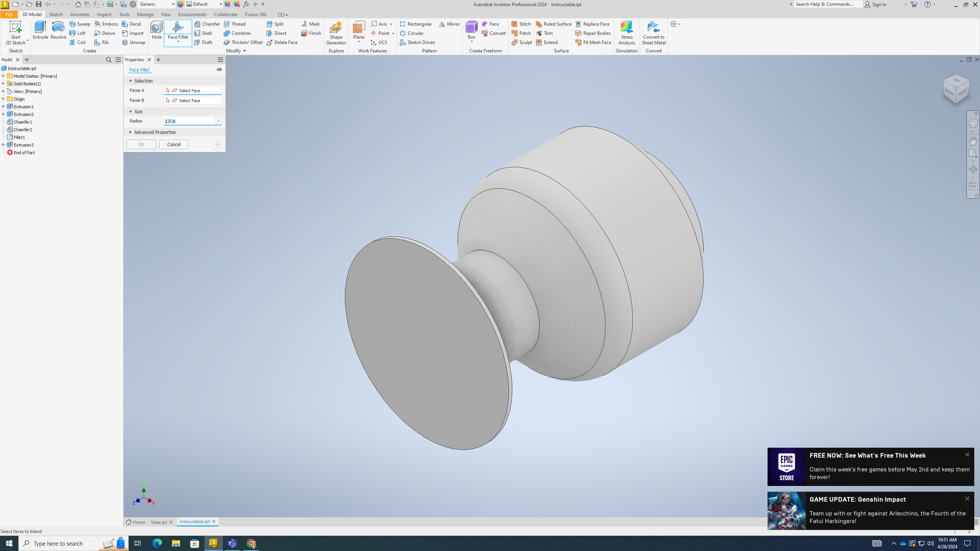Viewport: 980px width, 551px height.
Task: Click the OK button
Action: [x=141, y=144]
